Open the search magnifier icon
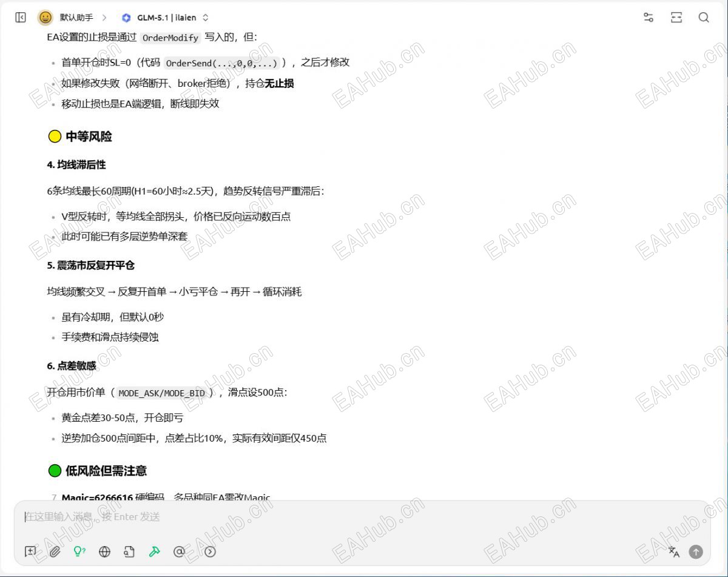This screenshot has height=577, width=728. tap(704, 18)
